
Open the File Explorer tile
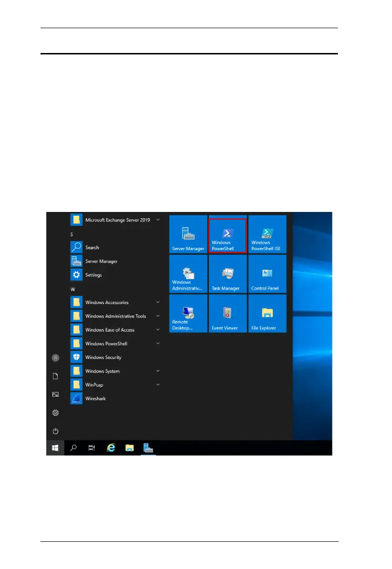pos(267,313)
